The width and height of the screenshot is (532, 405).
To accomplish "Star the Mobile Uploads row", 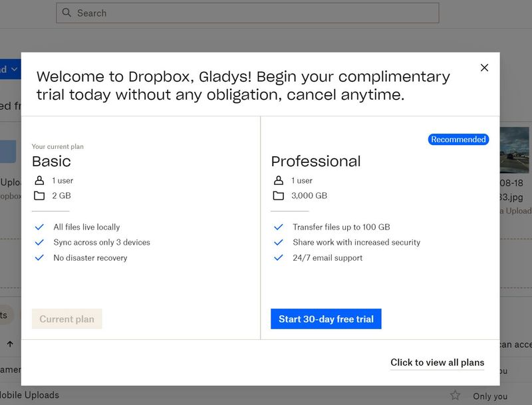I will pyautogui.click(x=455, y=396).
